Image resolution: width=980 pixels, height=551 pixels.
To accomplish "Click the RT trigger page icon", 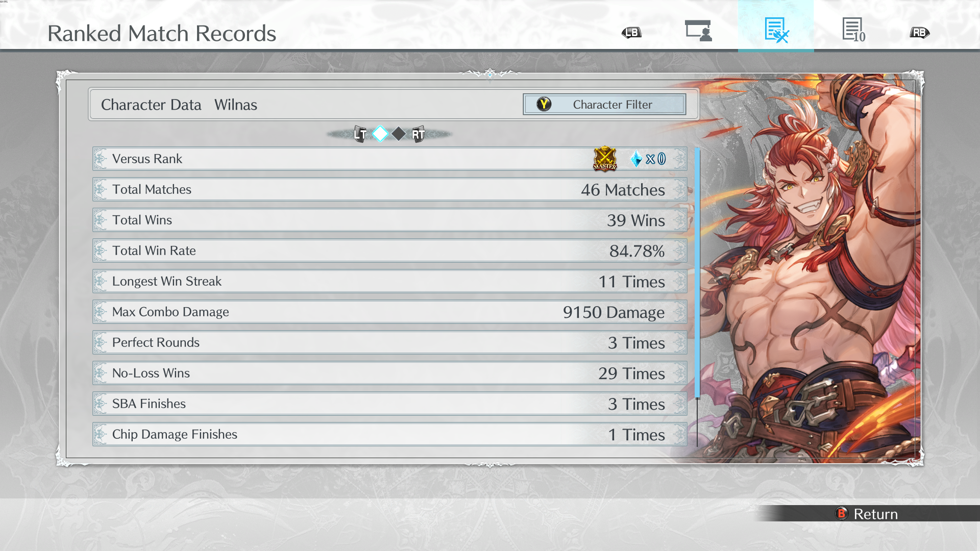I will [x=418, y=134].
